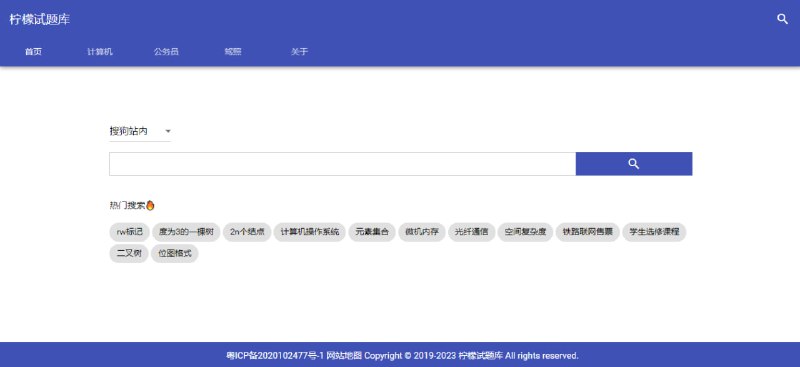Choose the 度为3的一棵树 hot search tag

pos(186,232)
